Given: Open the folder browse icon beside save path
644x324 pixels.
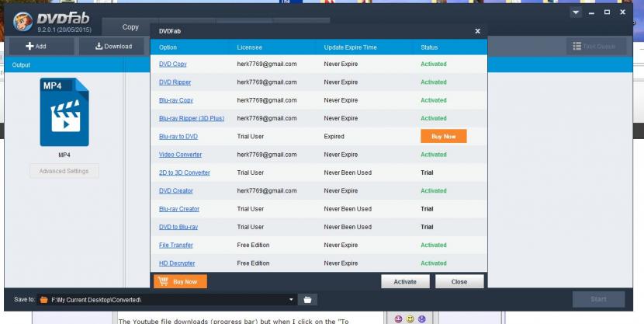Looking at the screenshot, I should (x=307, y=300).
